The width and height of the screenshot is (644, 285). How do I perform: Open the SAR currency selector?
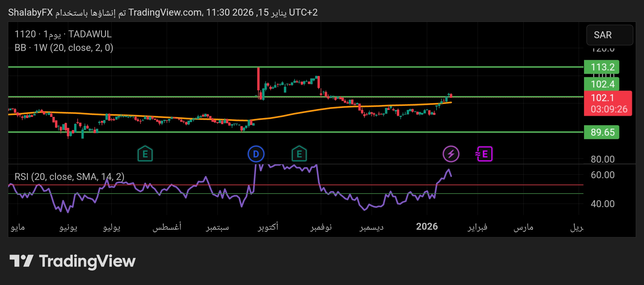pyautogui.click(x=609, y=35)
